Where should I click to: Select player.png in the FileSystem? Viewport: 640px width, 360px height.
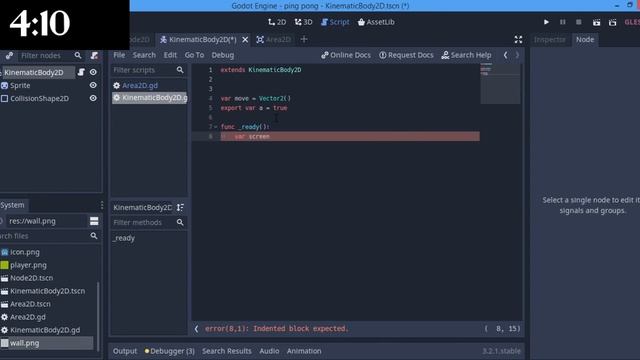click(x=28, y=265)
